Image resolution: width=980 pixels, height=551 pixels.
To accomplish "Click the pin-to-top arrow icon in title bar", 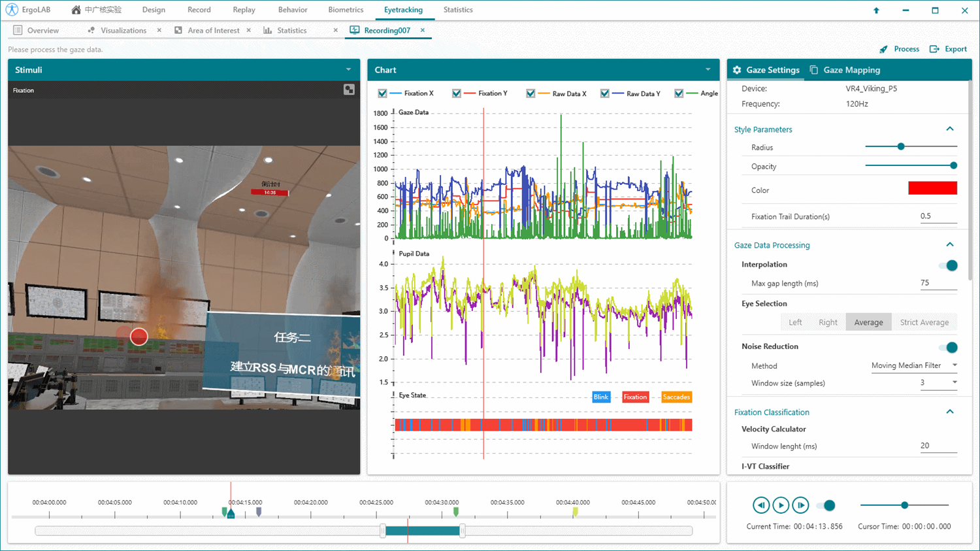I will [876, 10].
